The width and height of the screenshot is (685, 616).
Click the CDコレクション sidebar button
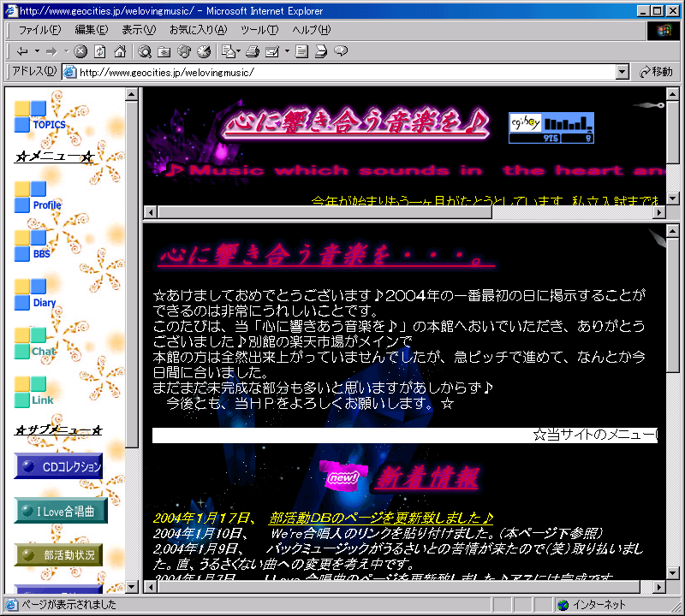tap(58, 466)
